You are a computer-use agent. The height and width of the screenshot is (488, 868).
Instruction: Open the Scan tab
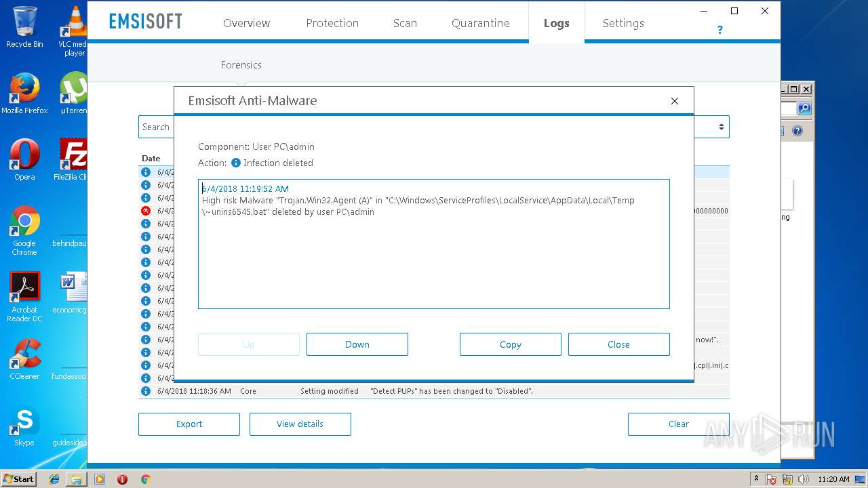point(405,23)
